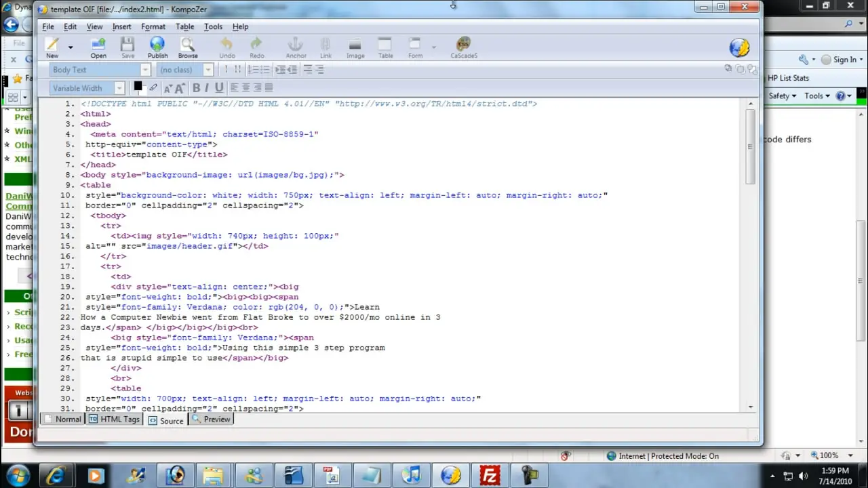
Task: Open Internet Explorer from the taskbar
Action: coord(58,475)
